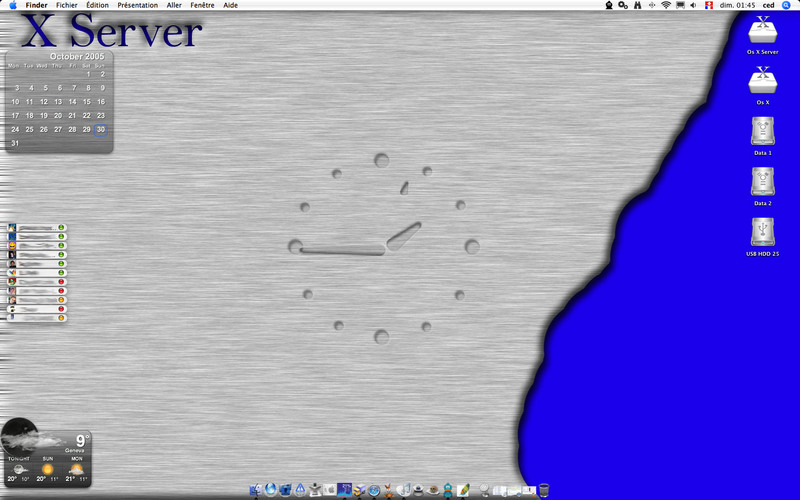Open the Édition menu
Screen dimensions: 800x500
click(x=97, y=5)
